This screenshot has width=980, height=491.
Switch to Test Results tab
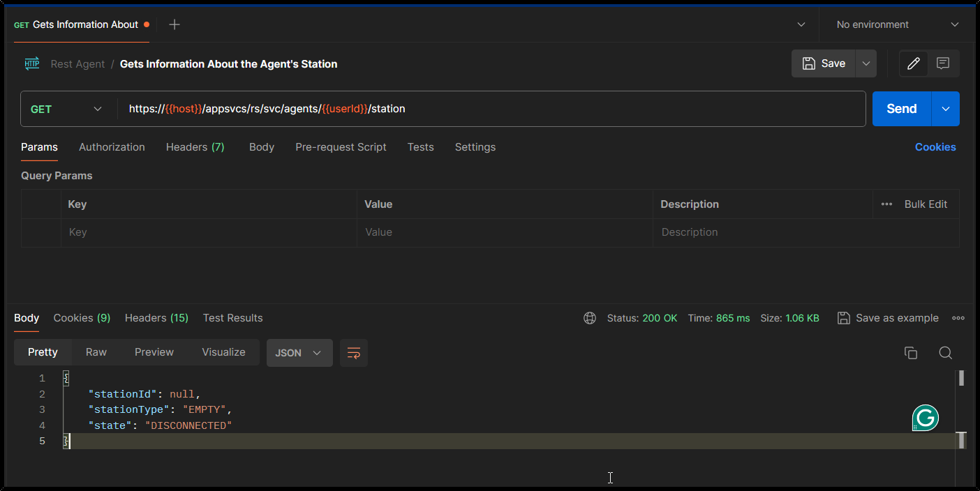pos(233,318)
